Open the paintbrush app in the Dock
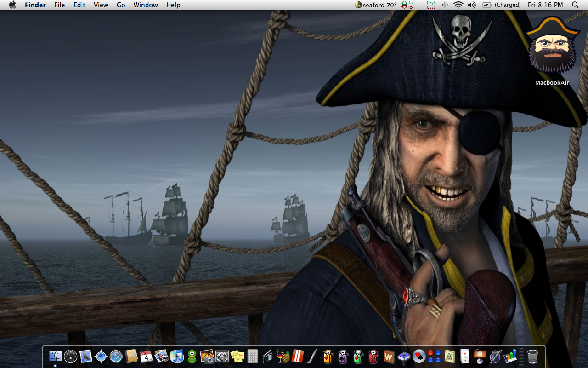The height and width of the screenshot is (368, 588). pyautogui.click(x=312, y=356)
